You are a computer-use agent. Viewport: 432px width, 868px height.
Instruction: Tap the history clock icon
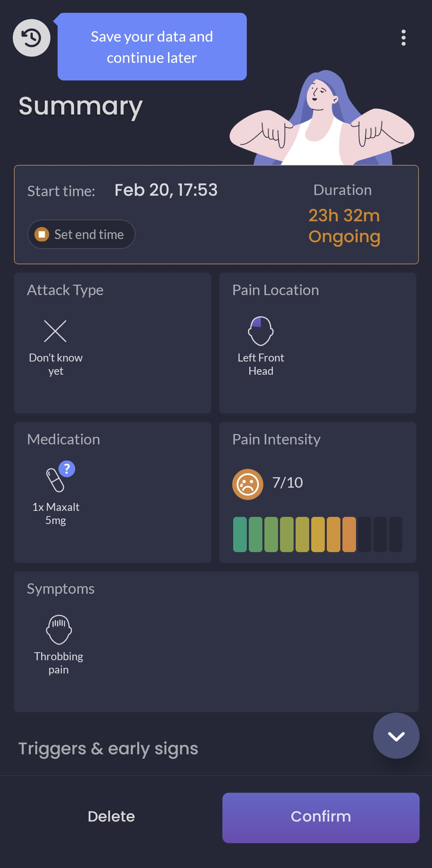[x=32, y=38]
